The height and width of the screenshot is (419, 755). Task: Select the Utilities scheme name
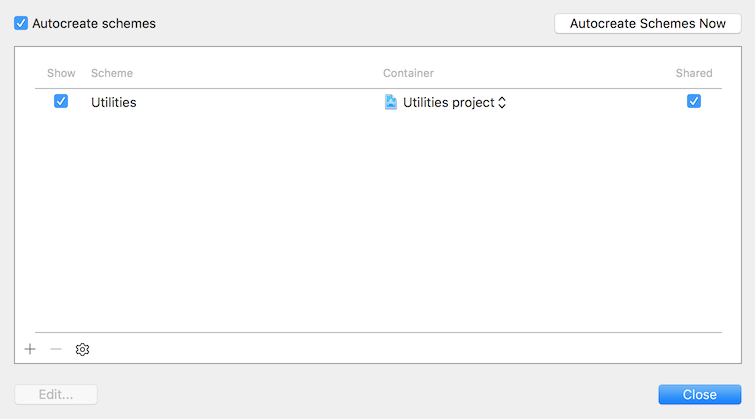click(114, 102)
